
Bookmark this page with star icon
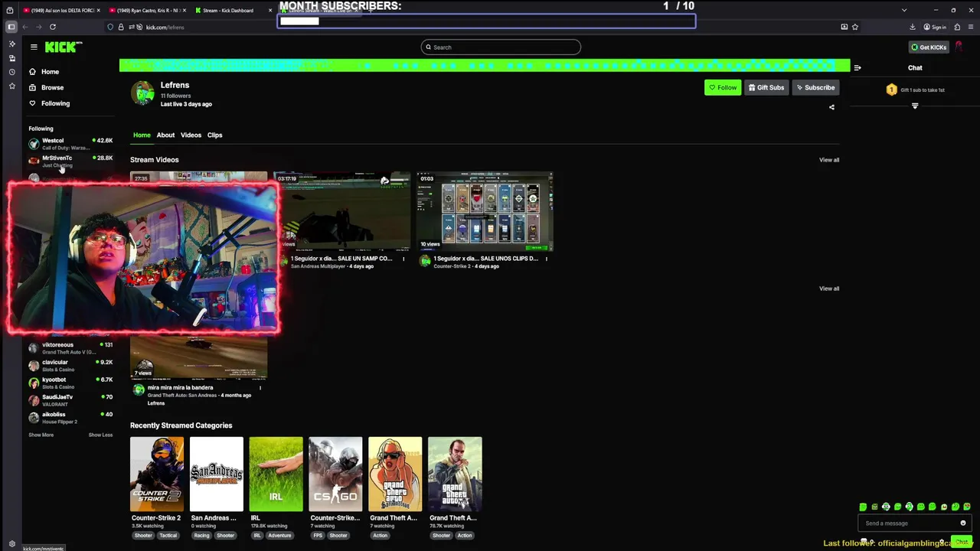[x=855, y=27]
